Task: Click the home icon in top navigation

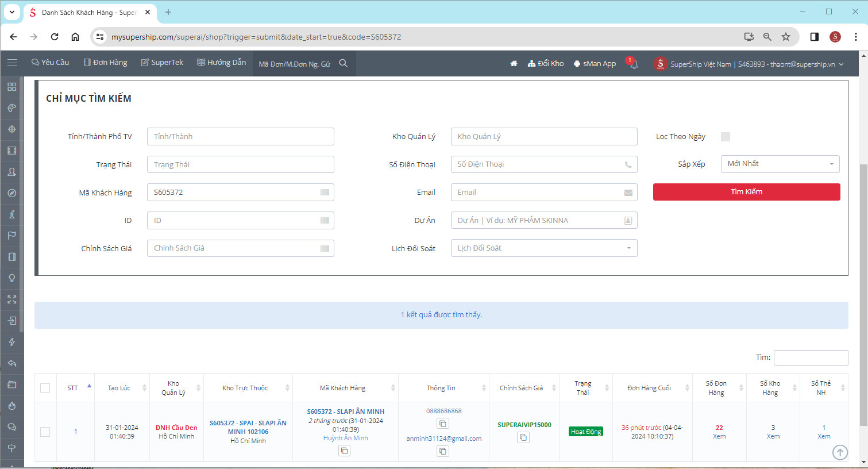Action: 514,64
